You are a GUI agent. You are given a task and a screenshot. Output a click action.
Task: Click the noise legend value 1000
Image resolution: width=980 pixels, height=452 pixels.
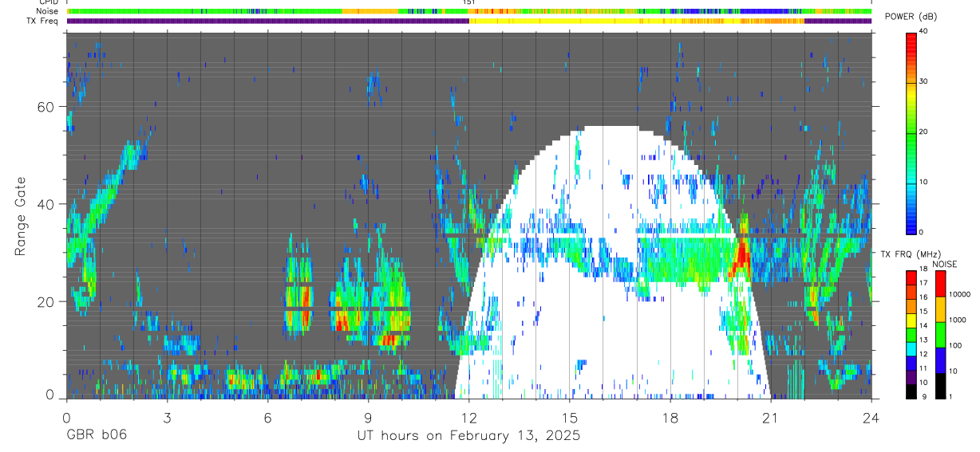click(x=958, y=320)
